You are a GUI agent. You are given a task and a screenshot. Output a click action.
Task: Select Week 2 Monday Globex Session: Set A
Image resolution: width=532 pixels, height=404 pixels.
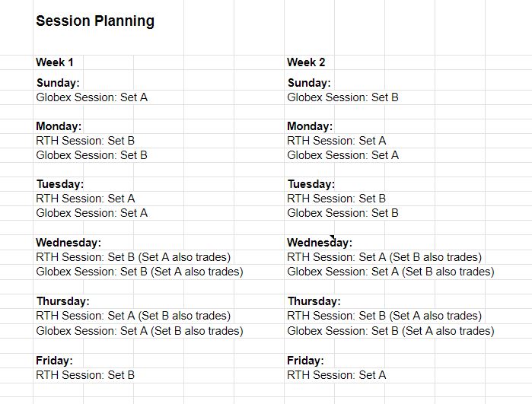[342, 155]
